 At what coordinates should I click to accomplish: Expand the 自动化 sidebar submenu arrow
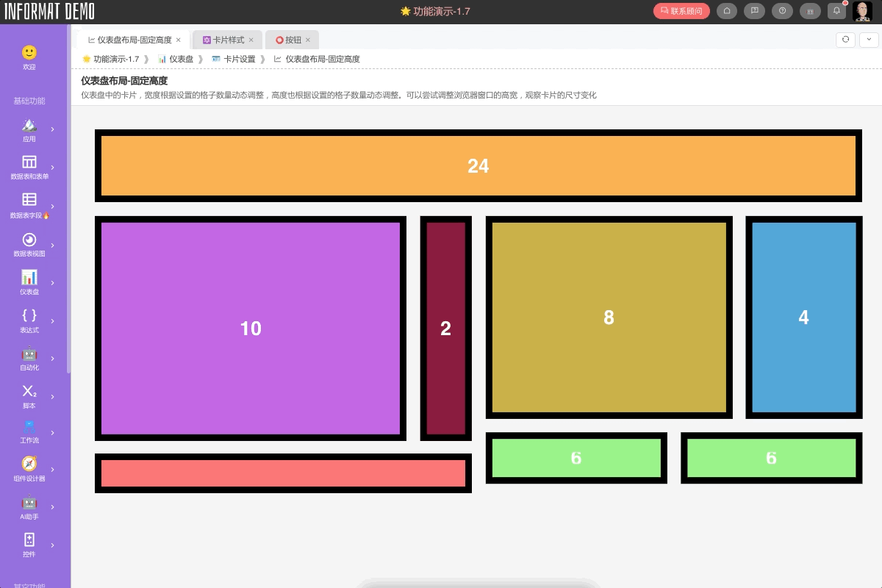(x=52, y=359)
